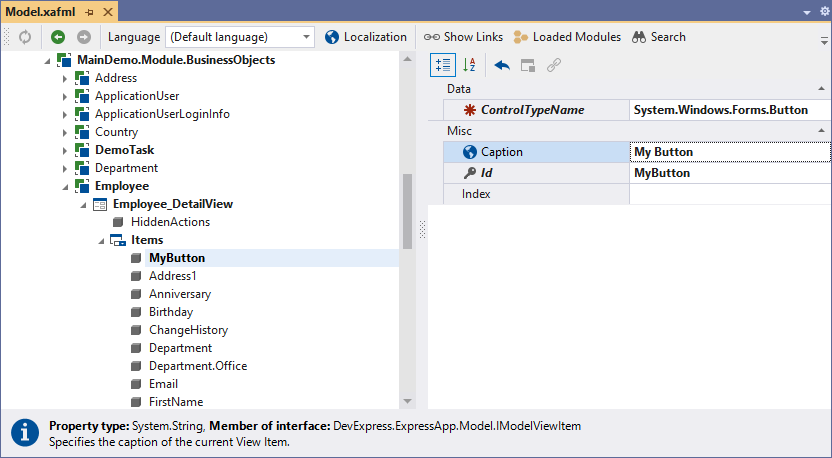The width and height of the screenshot is (832, 458).
Task: Collapse the Items node
Action: [101, 241]
